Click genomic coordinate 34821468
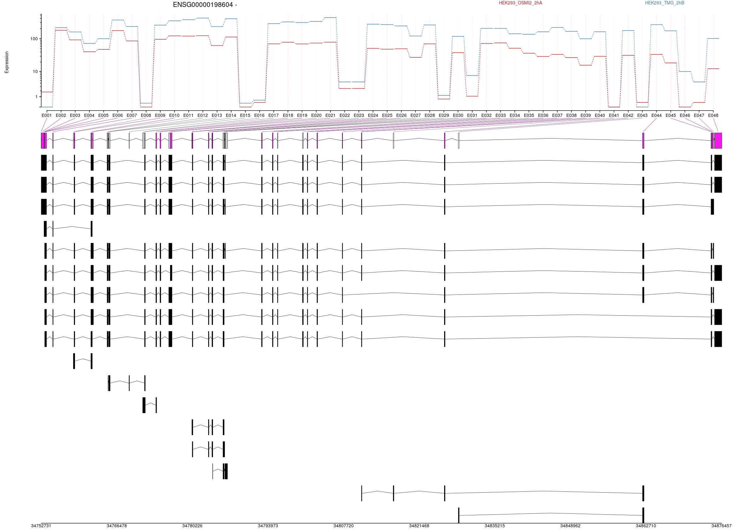This screenshot has width=756, height=532. point(419,526)
